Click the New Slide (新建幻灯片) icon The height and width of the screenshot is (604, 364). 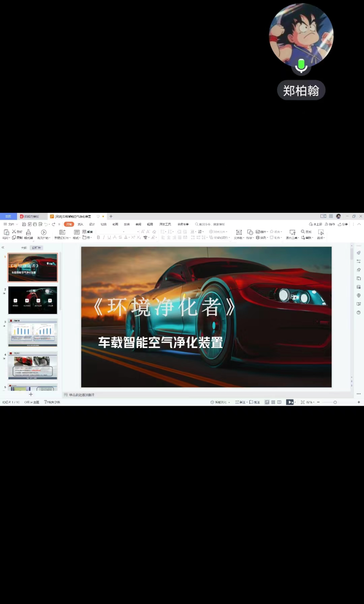62,233
